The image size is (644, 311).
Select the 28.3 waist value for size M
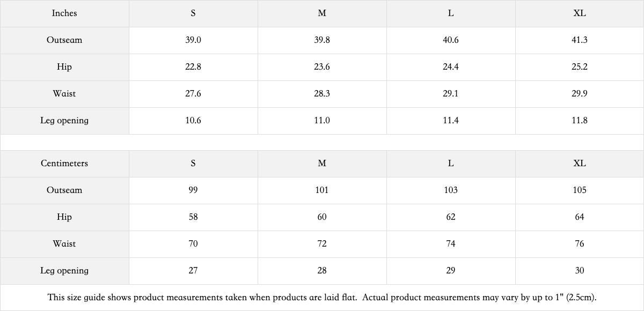click(x=322, y=94)
